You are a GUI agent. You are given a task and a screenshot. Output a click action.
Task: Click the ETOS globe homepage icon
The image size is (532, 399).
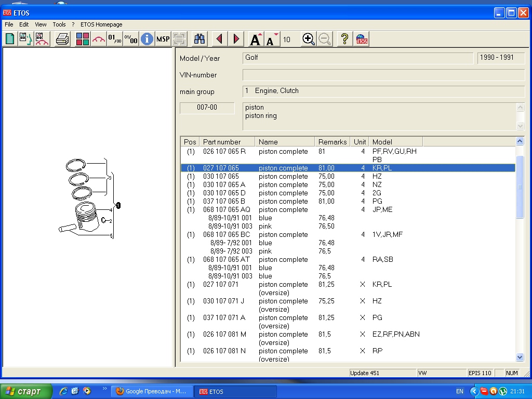coord(362,39)
